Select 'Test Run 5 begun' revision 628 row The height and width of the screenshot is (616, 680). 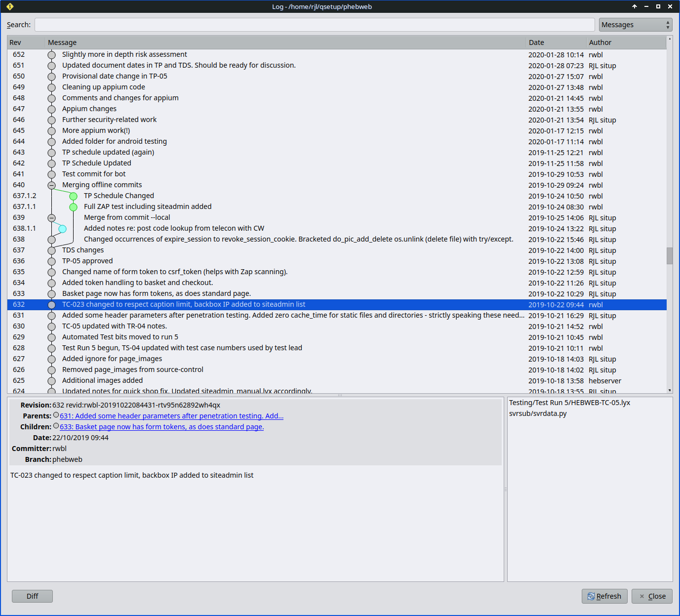pyautogui.click(x=337, y=348)
